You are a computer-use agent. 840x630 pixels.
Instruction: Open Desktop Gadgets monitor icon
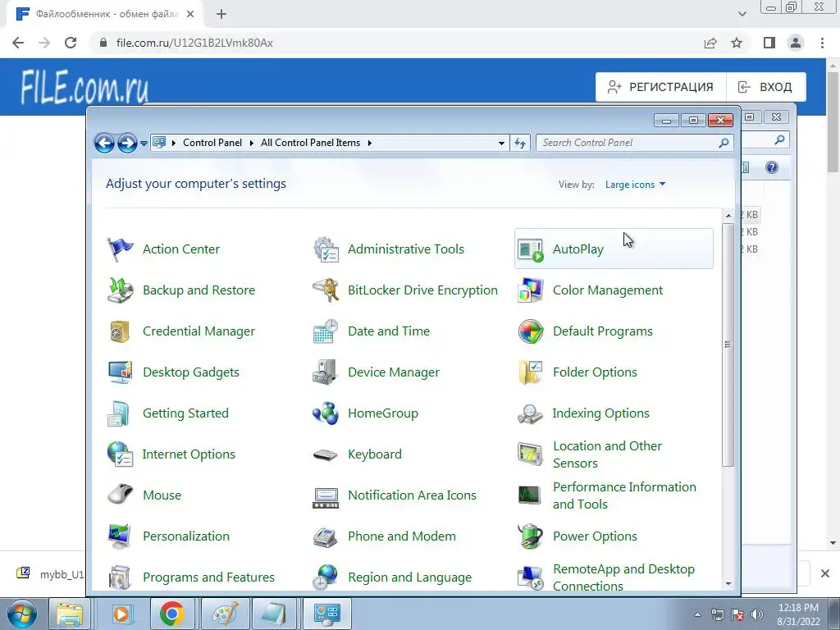tap(120, 372)
